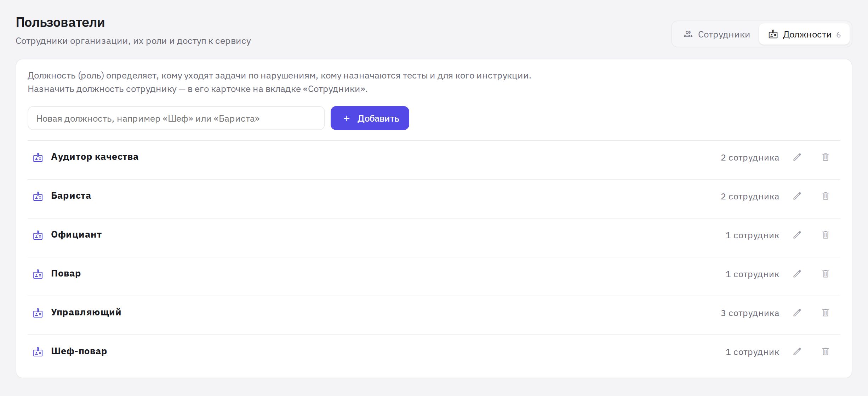
Task: Select the Бариста row name
Action: click(x=71, y=196)
